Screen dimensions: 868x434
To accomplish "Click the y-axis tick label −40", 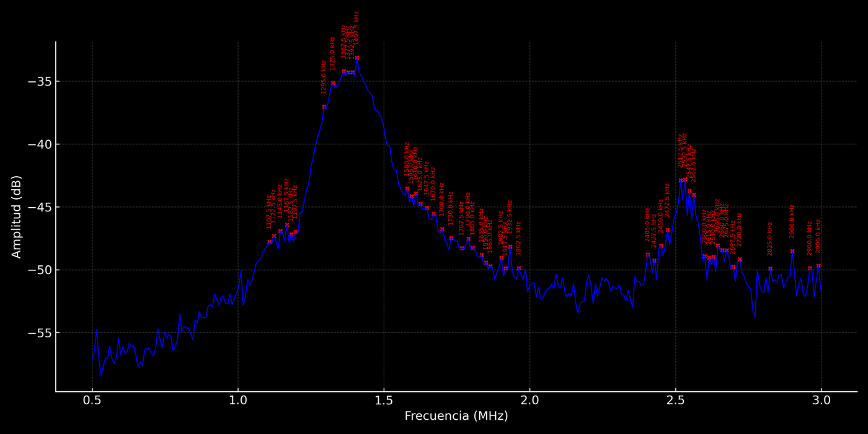I will pos(39,144).
